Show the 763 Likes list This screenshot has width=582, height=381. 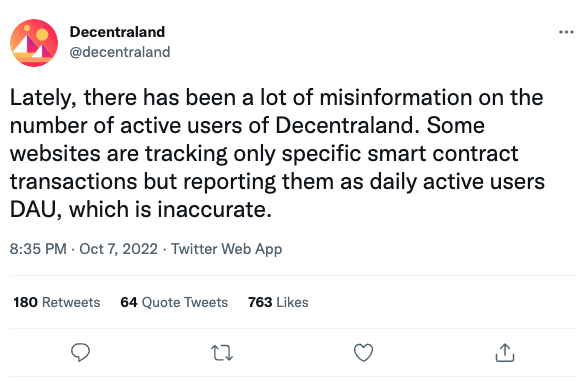pyautogui.click(x=278, y=302)
